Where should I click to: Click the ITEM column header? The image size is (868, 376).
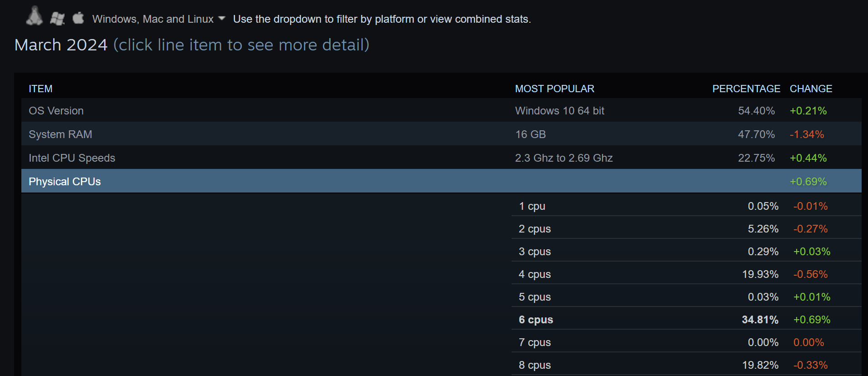40,89
